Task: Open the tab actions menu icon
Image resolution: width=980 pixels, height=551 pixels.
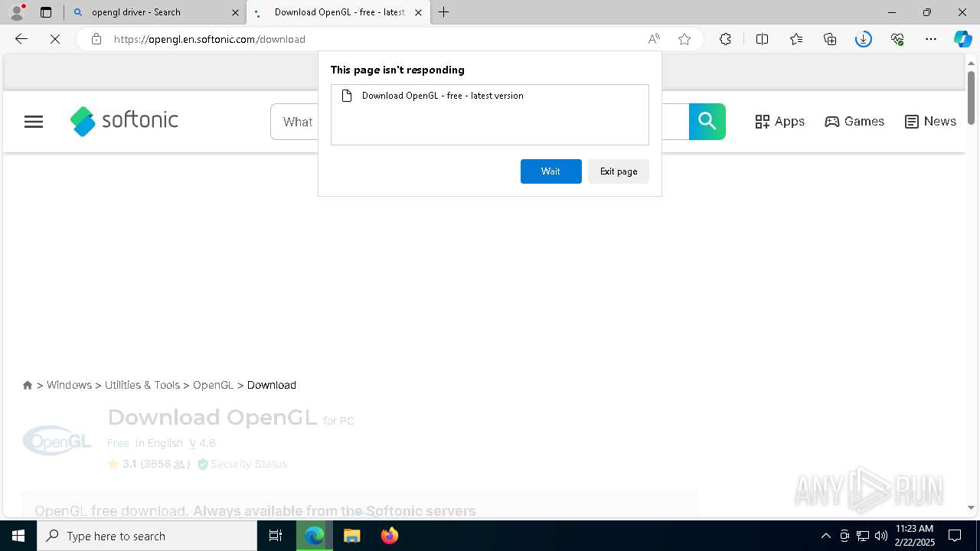Action: pos(46,12)
